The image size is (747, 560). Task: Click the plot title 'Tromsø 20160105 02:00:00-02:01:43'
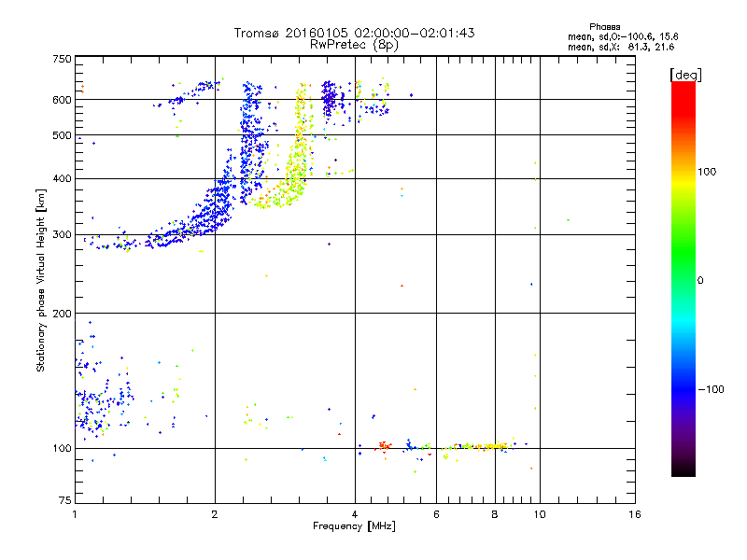pos(354,33)
